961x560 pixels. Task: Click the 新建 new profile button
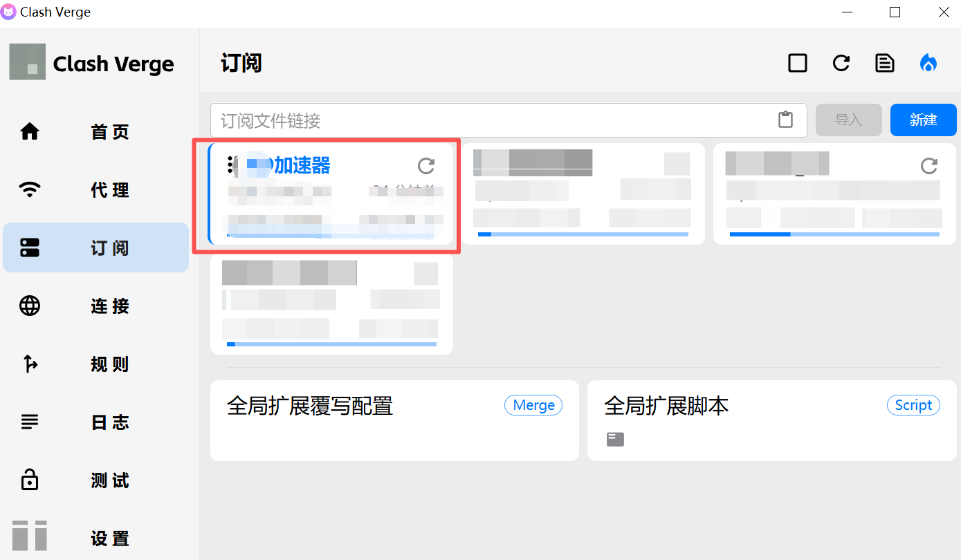click(x=923, y=120)
